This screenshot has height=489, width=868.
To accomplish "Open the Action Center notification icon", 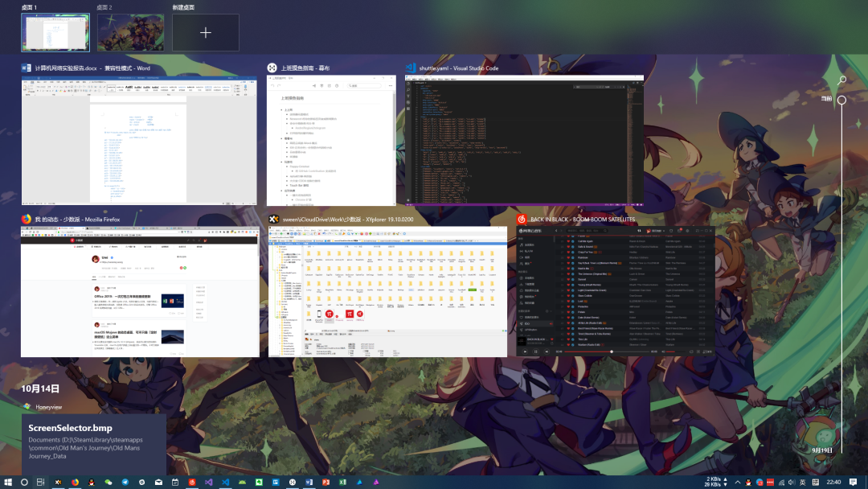I will pyautogui.click(x=853, y=483).
